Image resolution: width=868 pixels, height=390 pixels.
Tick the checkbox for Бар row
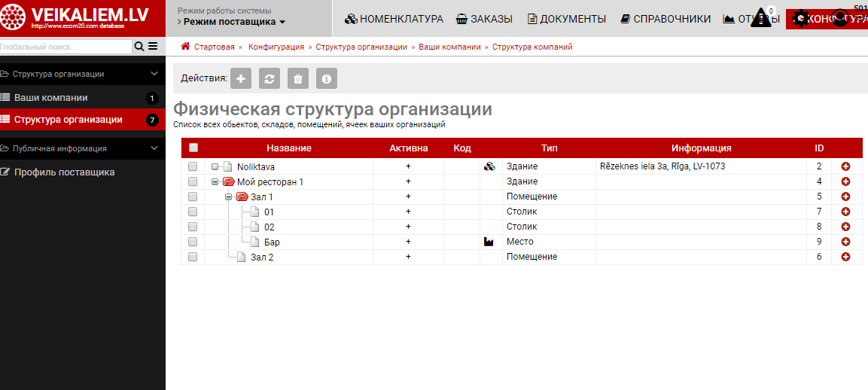193,242
